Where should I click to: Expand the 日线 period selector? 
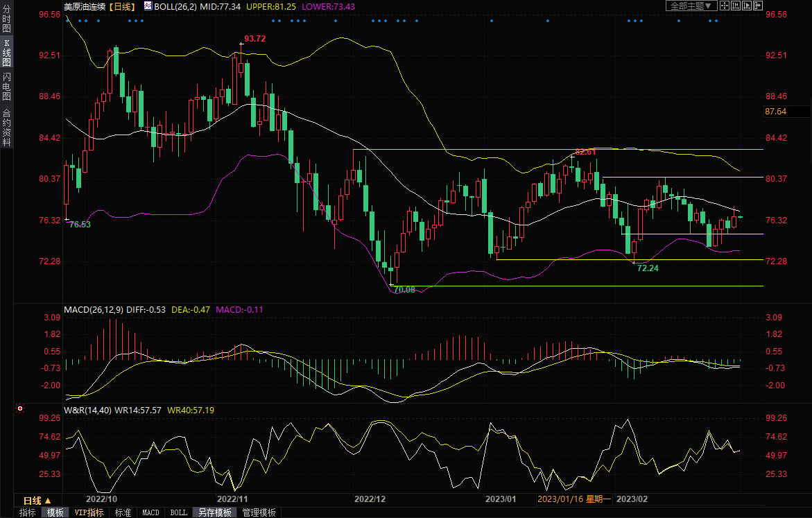37,500
